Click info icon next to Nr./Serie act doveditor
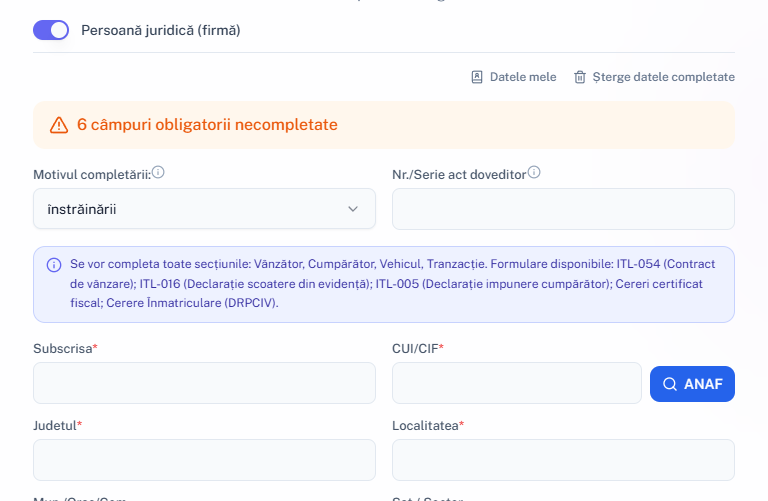The height and width of the screenshot is (501, 768). 534,172
